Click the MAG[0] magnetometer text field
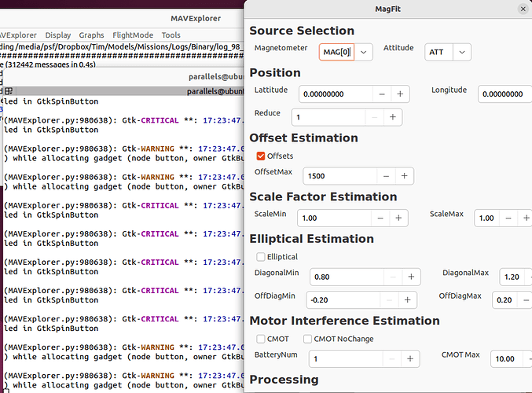Image resolution: width=532 pixels, height=393 pixels. tap(336, 52)
